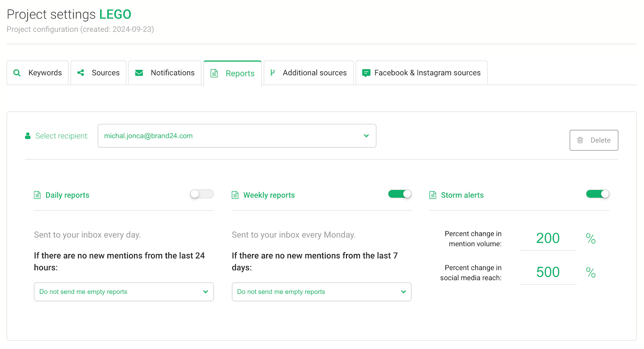Click the person icon beside Select recipient
Viewport: 644px width, 349px height.
coord(28,136)
